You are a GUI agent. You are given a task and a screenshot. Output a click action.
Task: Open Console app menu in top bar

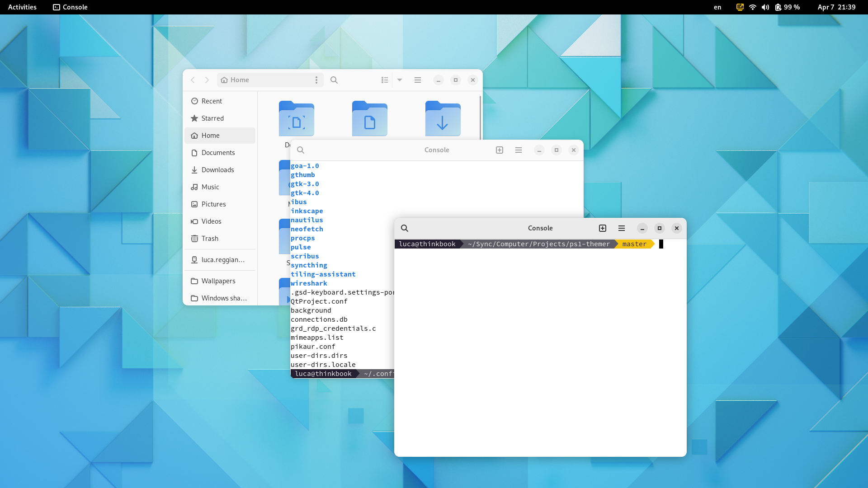(x=71, y=7)
